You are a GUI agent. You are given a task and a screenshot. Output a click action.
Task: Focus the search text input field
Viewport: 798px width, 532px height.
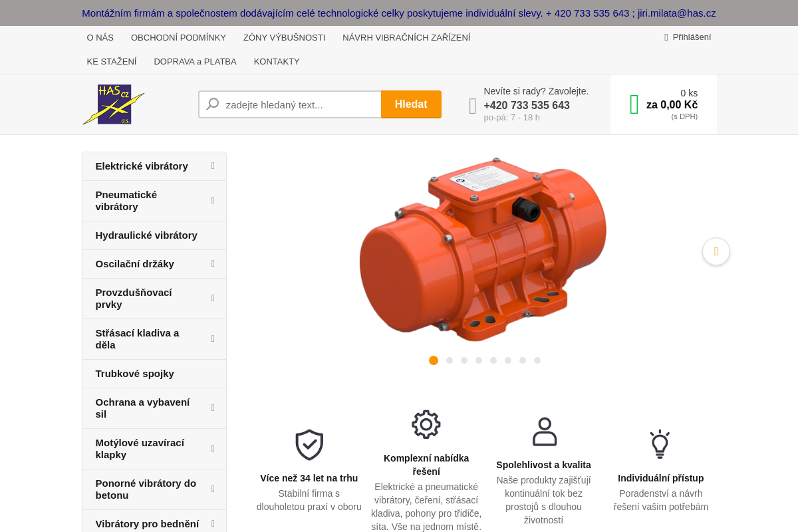[299, 104]
